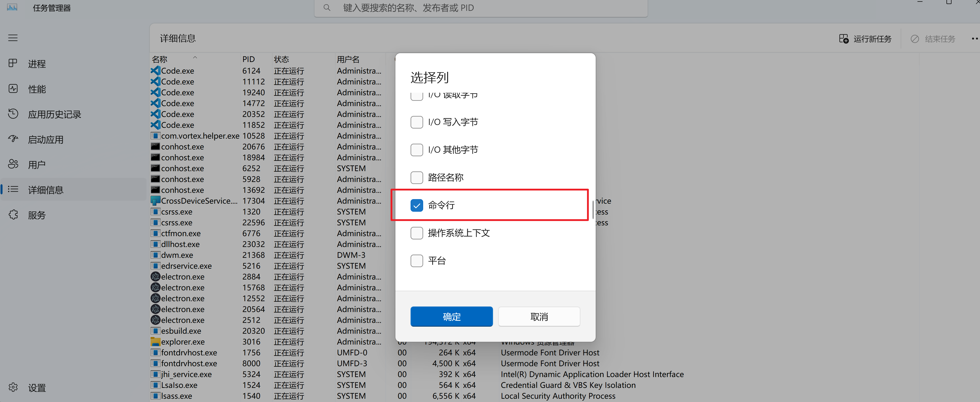Switch to the 用户 tab
This screenshot has height=402, width=980.
point(73,164)
